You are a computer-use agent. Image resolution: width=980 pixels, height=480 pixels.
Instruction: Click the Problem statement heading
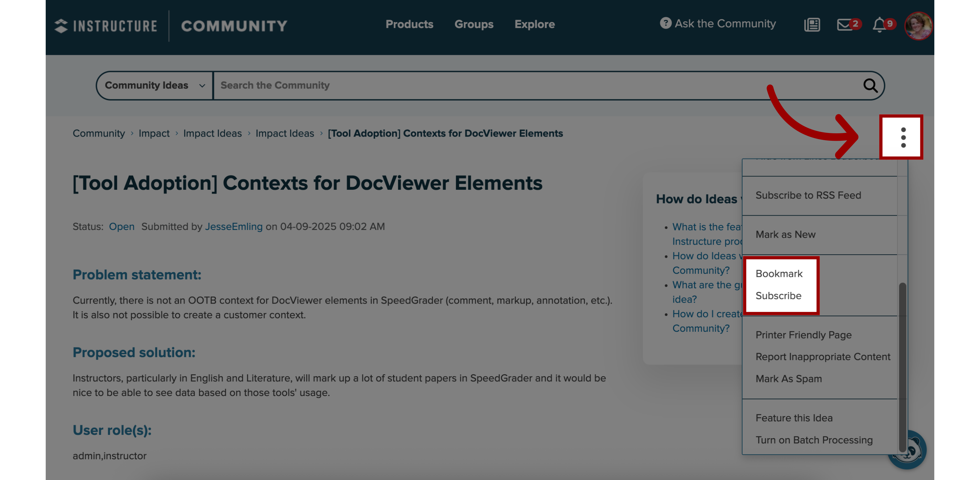coord(136,274)
